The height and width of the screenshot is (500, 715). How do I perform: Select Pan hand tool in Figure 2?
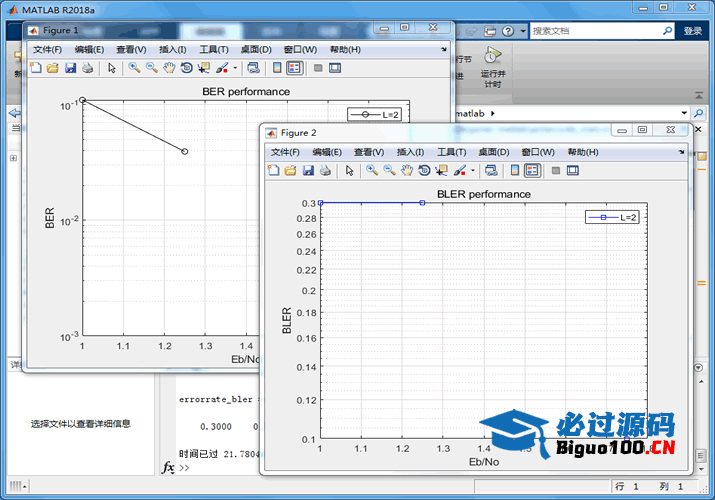tap(407, 171)
